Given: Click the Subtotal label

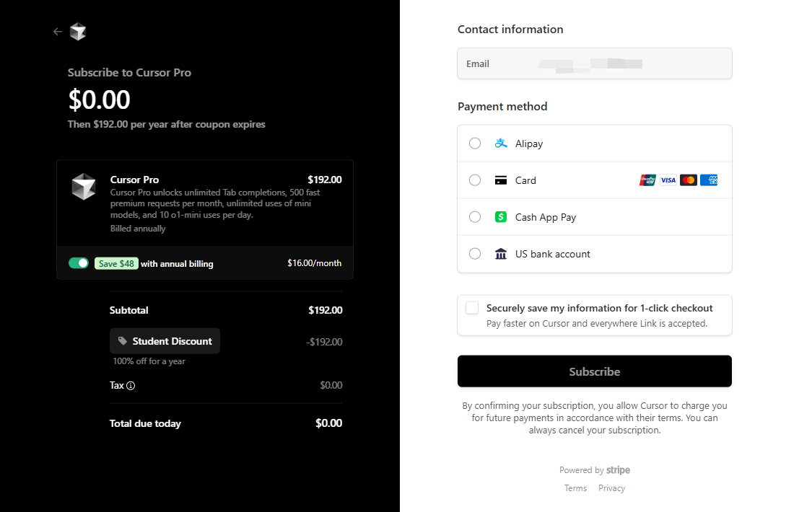Looking at the screenshot, I should tap(129, 310).
